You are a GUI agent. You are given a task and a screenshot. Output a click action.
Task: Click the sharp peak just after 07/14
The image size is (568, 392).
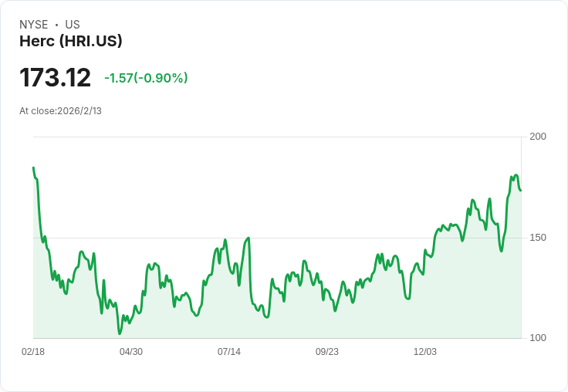click(x=248, y=238)
